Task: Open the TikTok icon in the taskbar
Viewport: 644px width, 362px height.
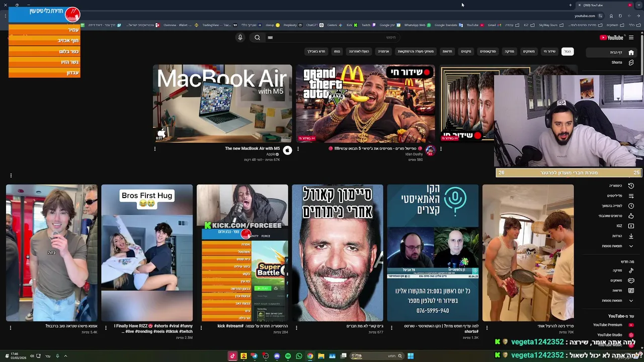Action: (x=232, y=356)
